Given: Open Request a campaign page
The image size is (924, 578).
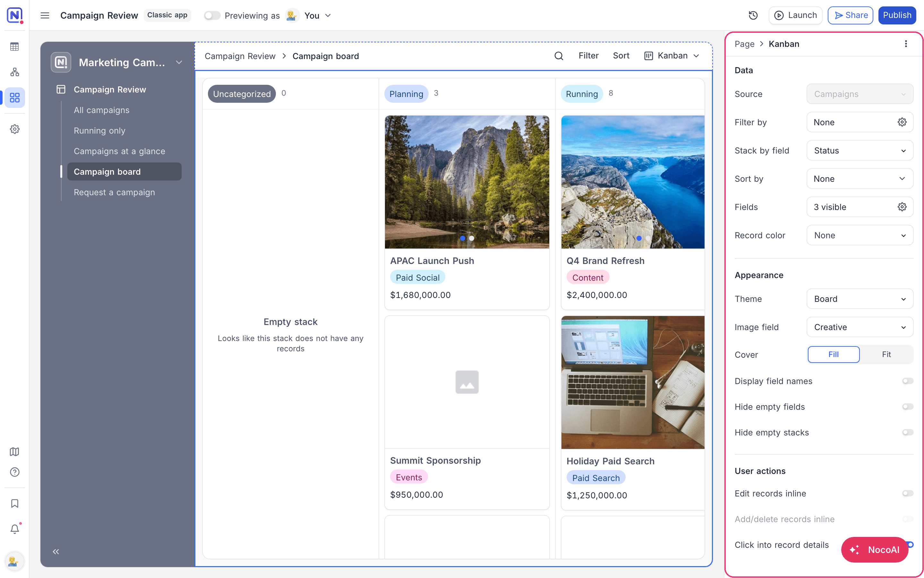Looking at the screenshot, I should pos(114,192).
